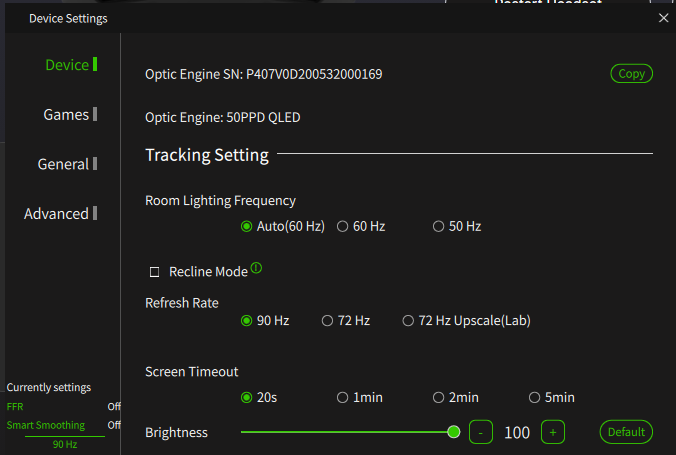Set screen timeout to 1min
676x455 pixels.
[x=343, y=397]
